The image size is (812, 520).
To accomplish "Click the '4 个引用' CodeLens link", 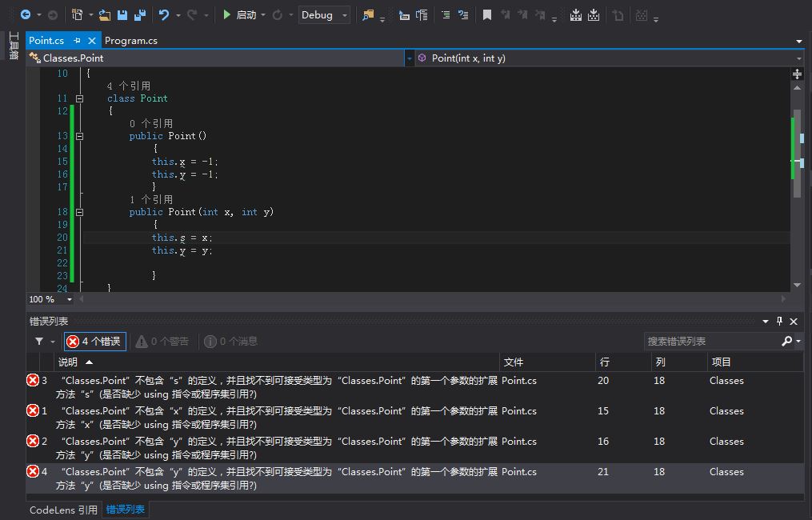I will pyautogui.click(x=129, y=86).
